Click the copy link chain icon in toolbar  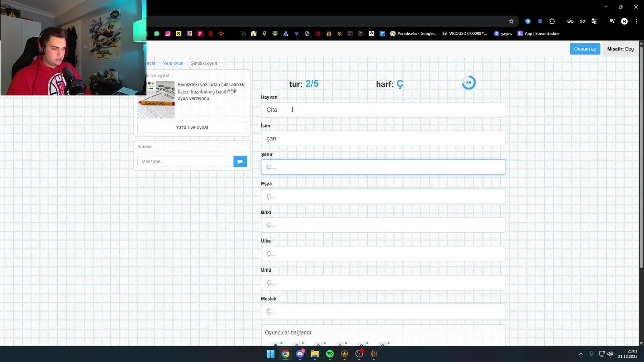[582, 21]
